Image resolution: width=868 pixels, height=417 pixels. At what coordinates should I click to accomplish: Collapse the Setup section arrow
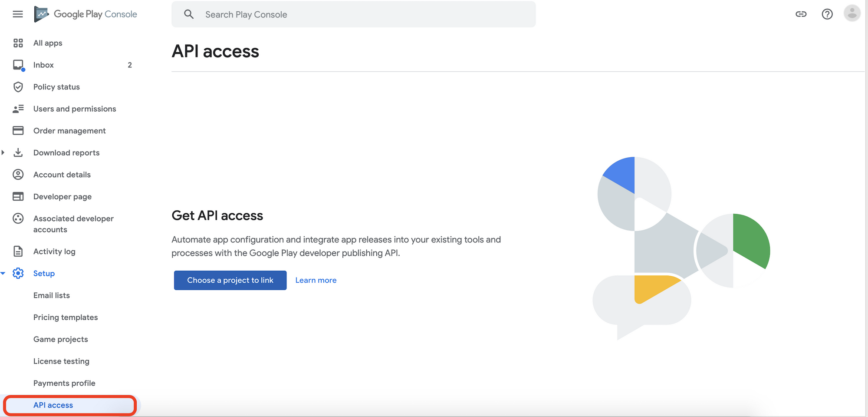point(3,273)
